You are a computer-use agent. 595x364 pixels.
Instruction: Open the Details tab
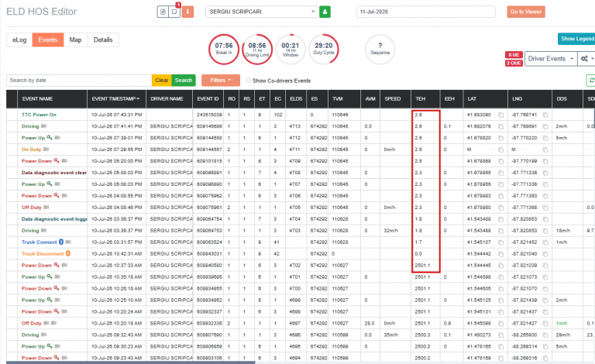coord(103,39)
